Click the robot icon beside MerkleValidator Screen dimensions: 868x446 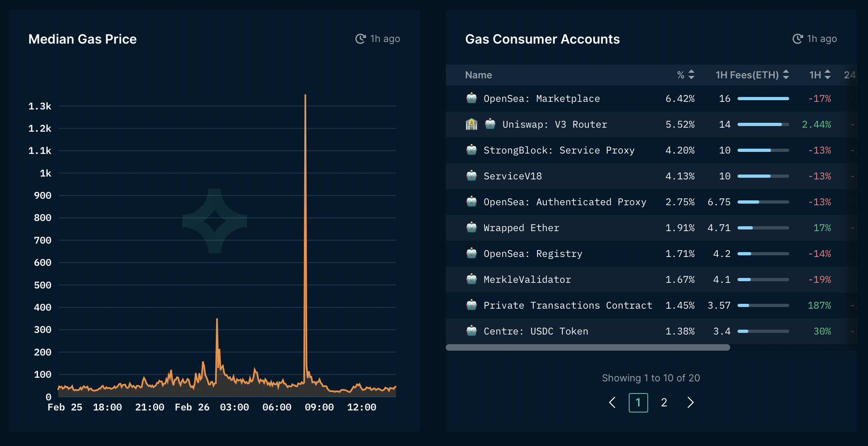(472, 279)
